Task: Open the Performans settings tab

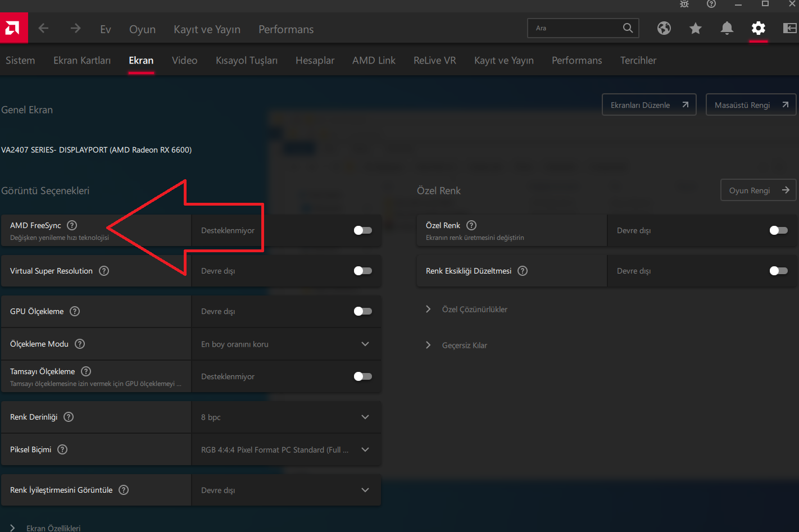Action: (577, 60)
